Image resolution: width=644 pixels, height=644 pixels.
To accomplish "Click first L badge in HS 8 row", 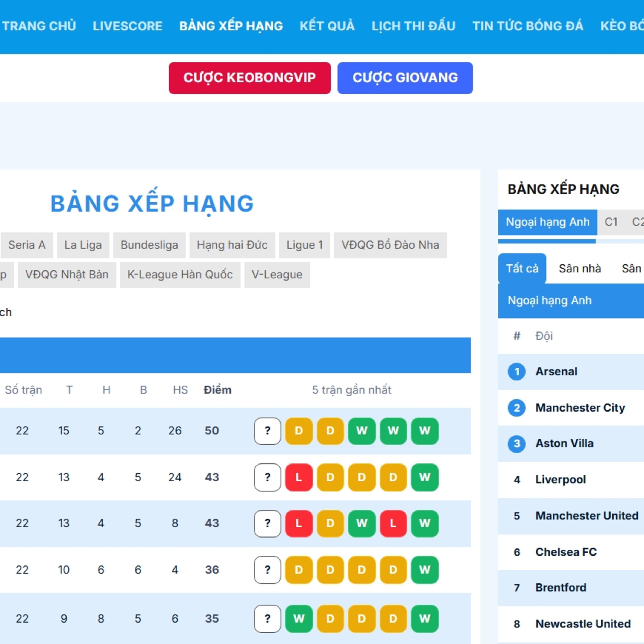I will click(x=299, y=523).
